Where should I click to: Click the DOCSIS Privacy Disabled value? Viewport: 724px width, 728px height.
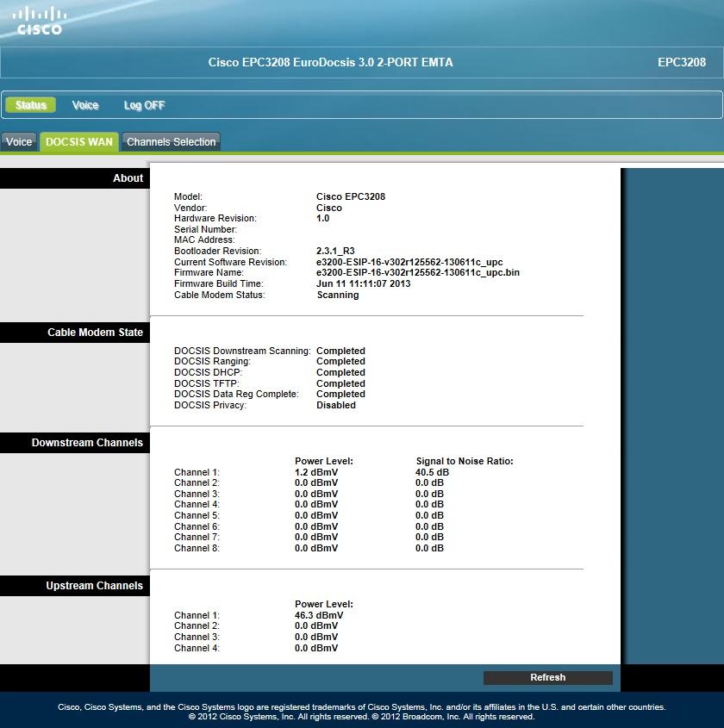[x=336, y=405]
